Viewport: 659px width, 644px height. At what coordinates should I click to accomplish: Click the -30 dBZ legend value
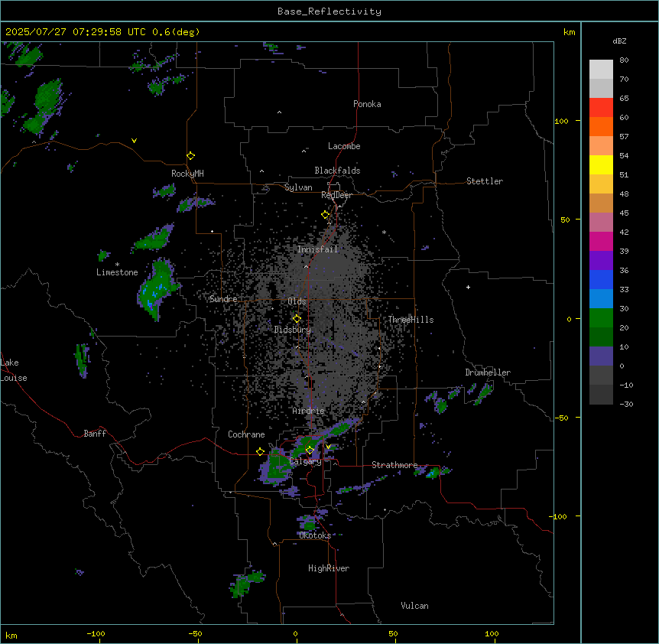(x=626, y=405)
